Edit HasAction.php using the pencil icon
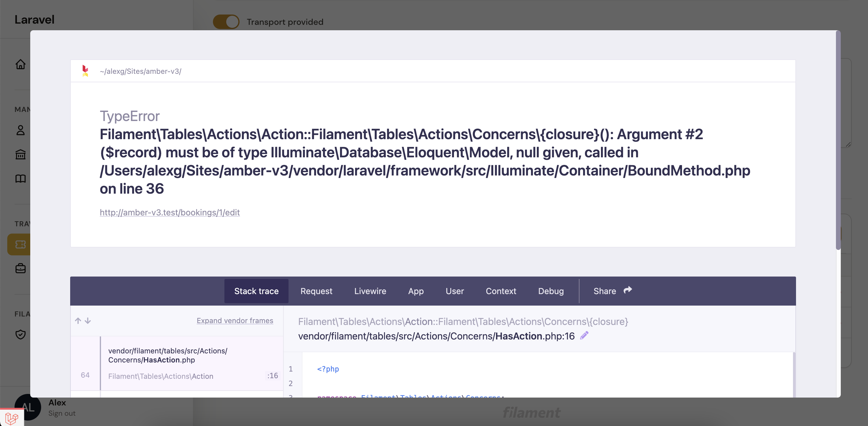Viewport: 868px width, 426px height. (584, 335)
